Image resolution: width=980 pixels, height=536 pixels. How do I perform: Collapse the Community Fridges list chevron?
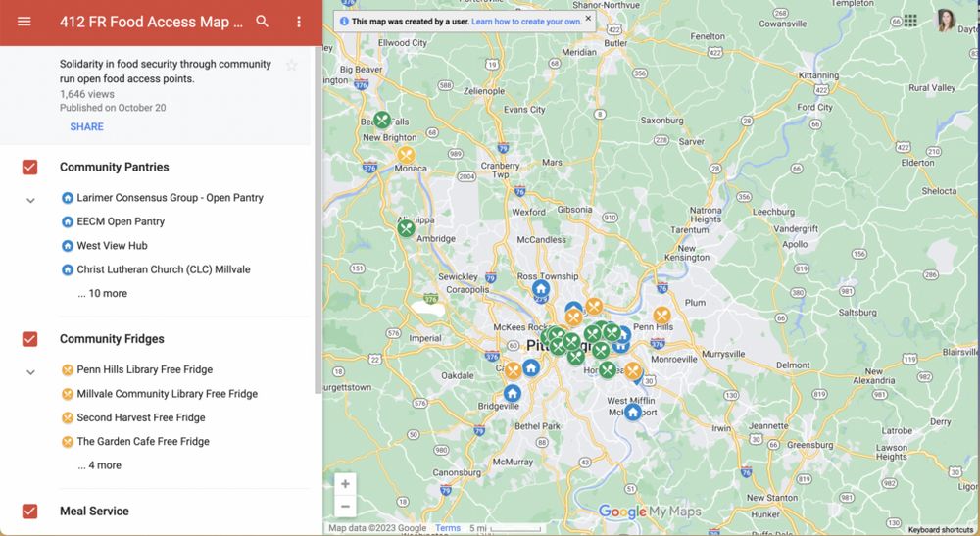point(30,372)
